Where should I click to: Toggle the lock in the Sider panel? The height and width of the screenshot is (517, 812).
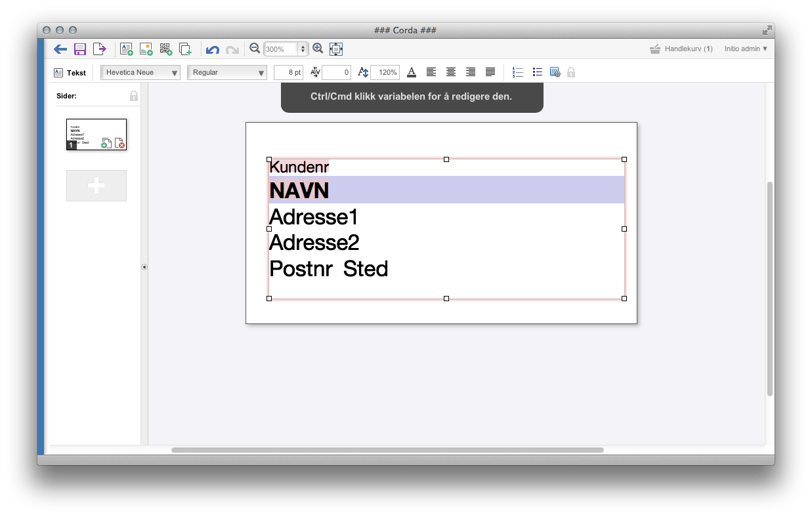click(134, 96)
